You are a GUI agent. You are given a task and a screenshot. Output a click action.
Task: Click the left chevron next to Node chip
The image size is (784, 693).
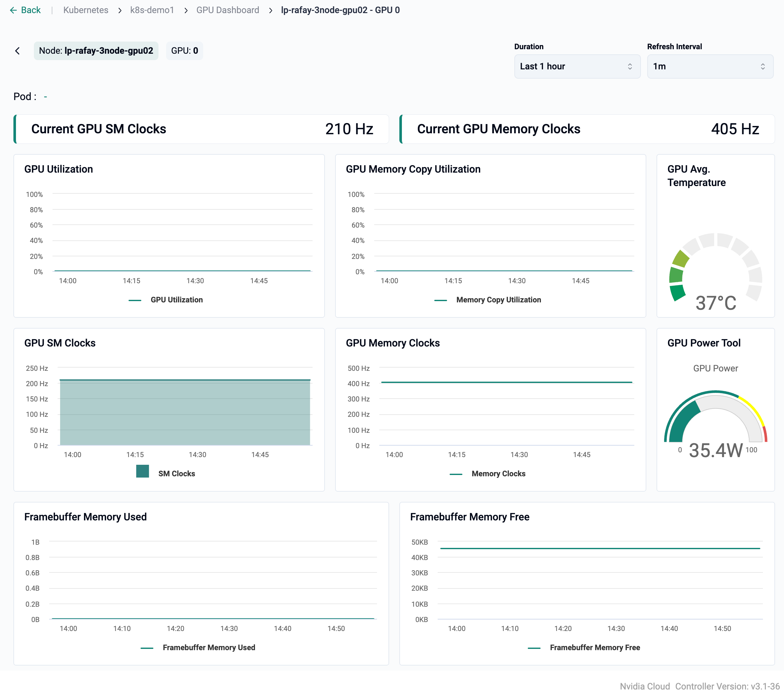(x=18, y=51)
